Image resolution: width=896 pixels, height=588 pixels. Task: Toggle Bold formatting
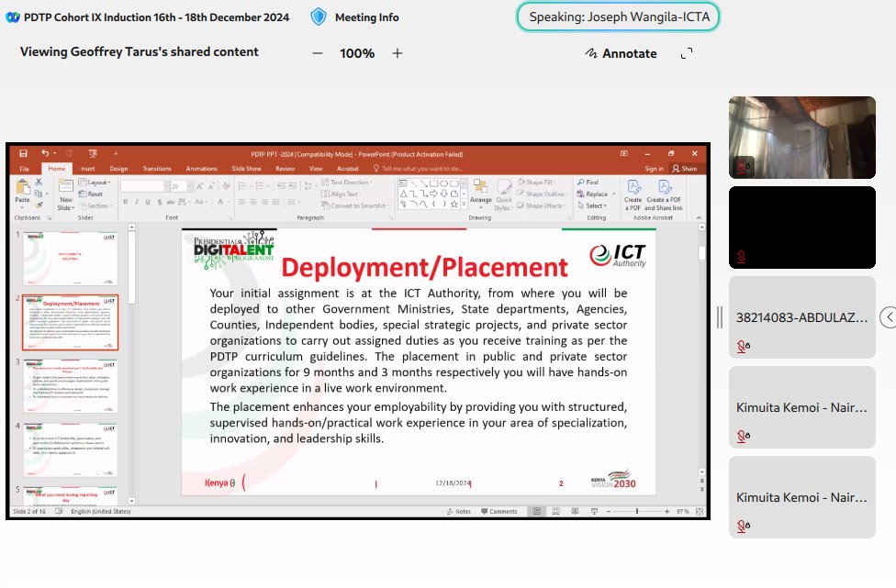pos(126,202)
